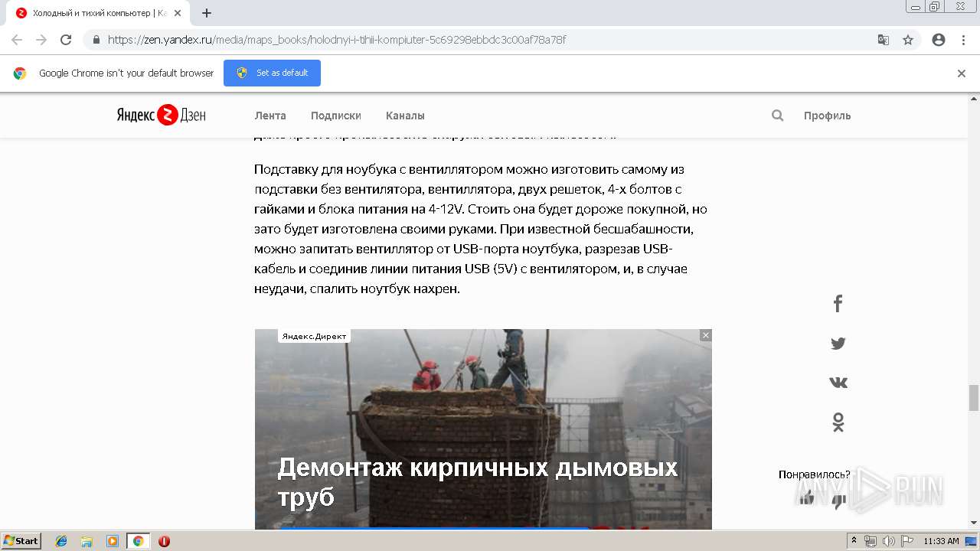
Task: Click the thumbs up like icon
Action: 806,498
